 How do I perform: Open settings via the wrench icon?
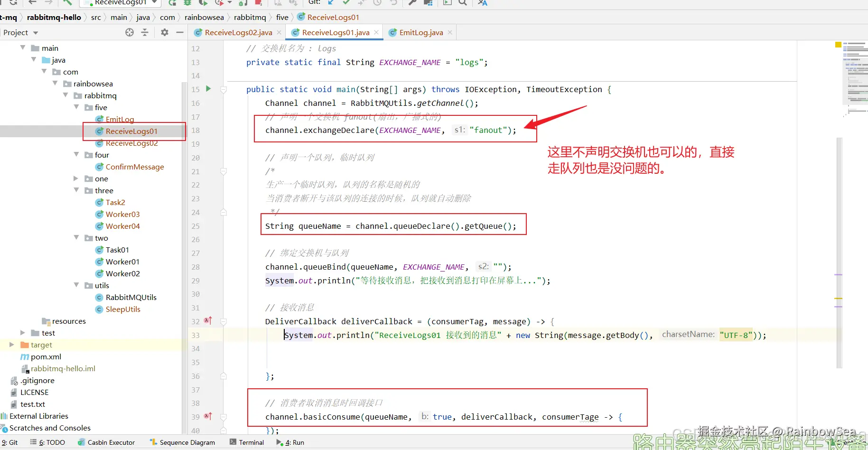click(412, 3)
